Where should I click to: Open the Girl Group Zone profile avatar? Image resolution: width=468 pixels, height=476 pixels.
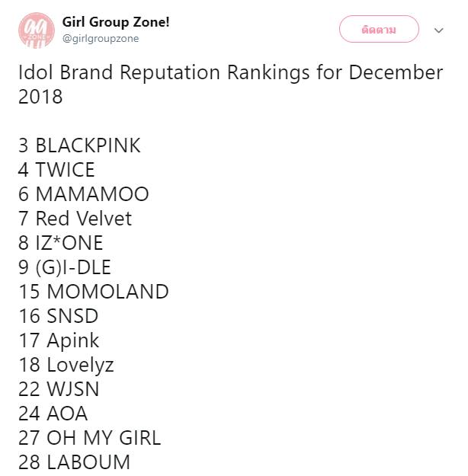pyautogui.click(x=37, y=30)
